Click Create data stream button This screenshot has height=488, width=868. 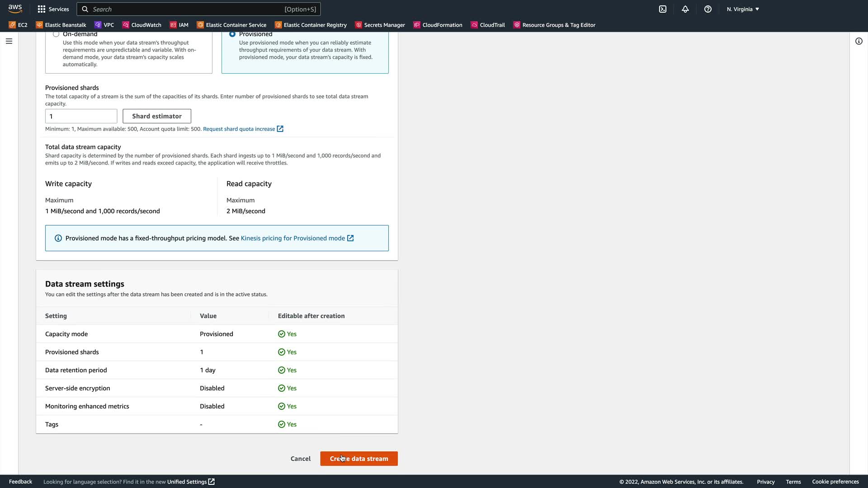pyautogui.click(x=359, y=459)
